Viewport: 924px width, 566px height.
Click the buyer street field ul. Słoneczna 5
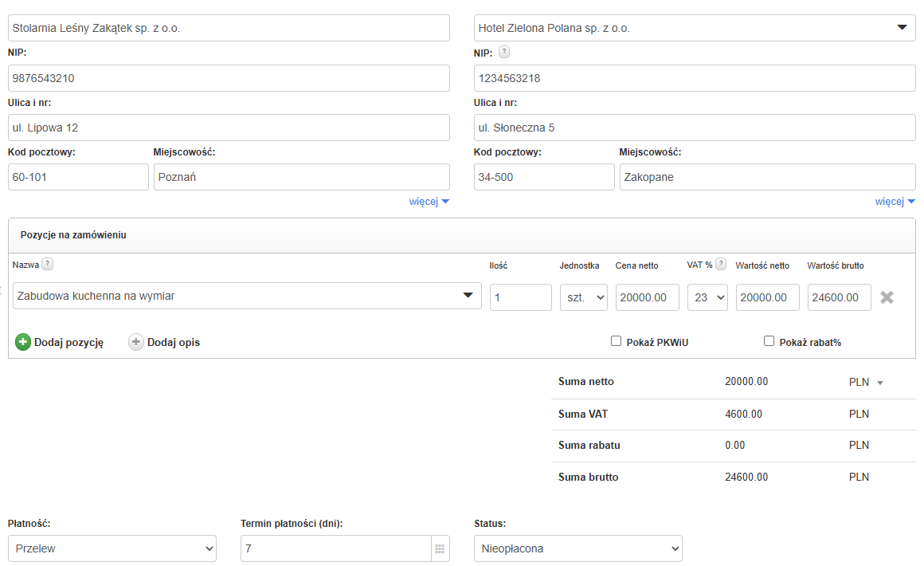[x=695, y=128]
